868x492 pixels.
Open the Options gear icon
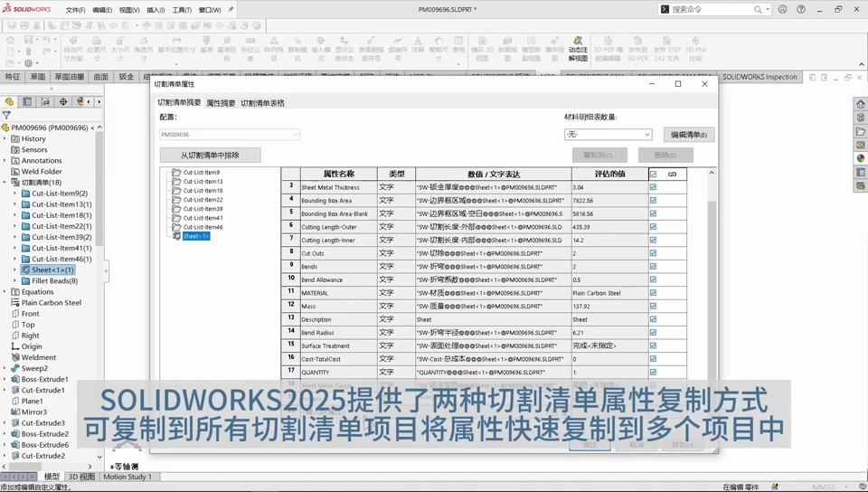29,63
